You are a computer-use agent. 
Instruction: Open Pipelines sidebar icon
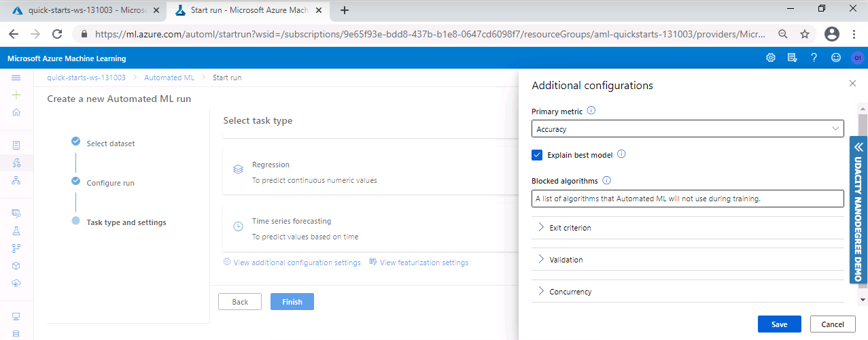point(16,248)
